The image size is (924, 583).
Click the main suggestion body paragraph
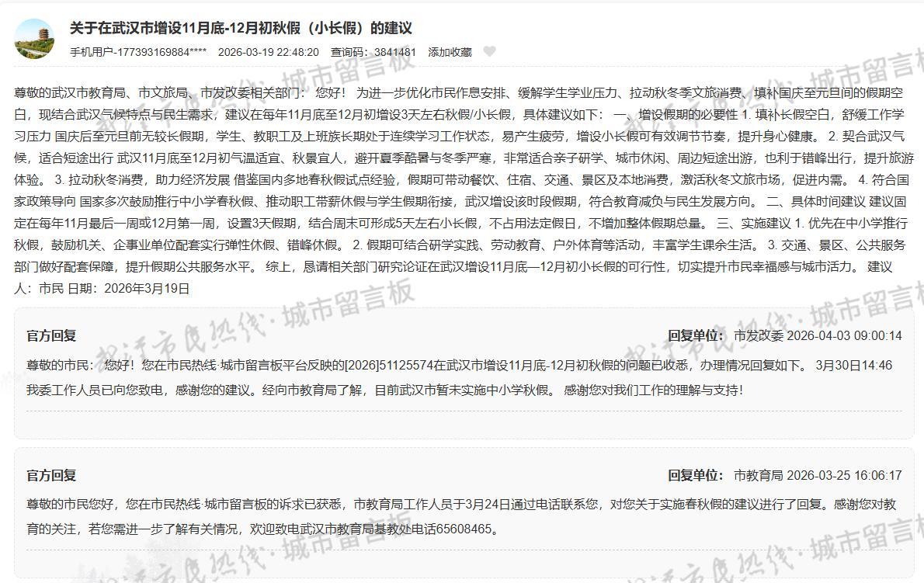(464, 190)
